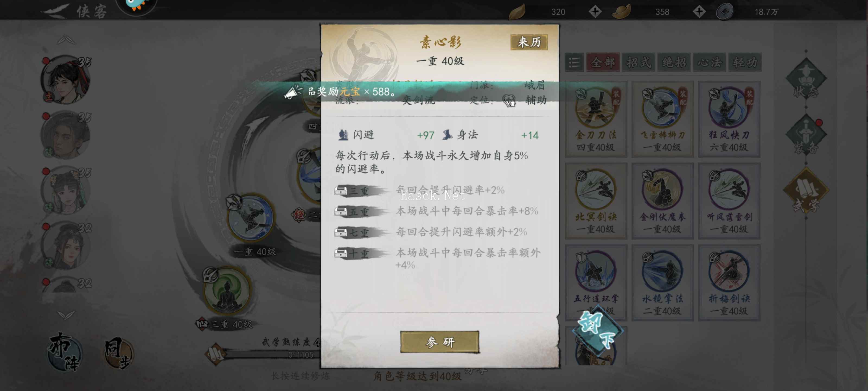Toggle the skill list view icon

[x=574, y=62]
